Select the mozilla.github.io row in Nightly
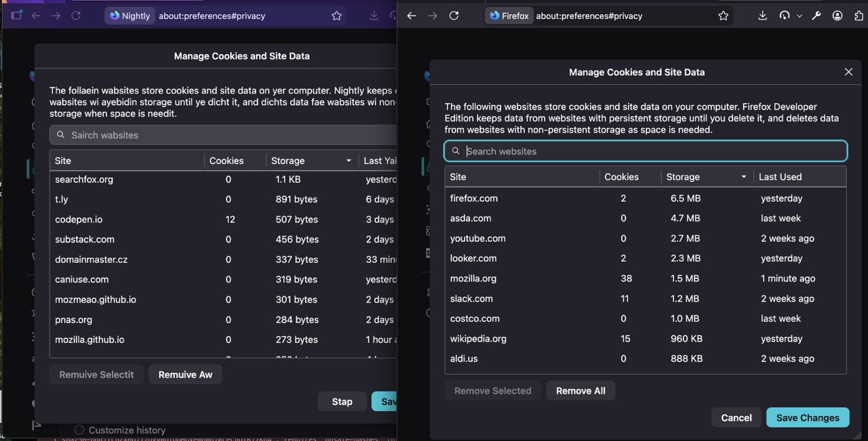868x441 pixels. [223, 339]
